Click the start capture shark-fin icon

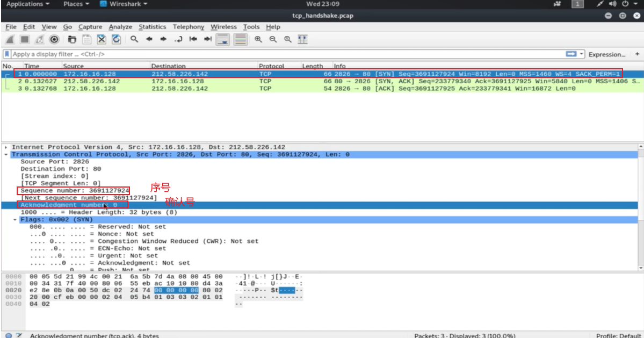(10, 39)
